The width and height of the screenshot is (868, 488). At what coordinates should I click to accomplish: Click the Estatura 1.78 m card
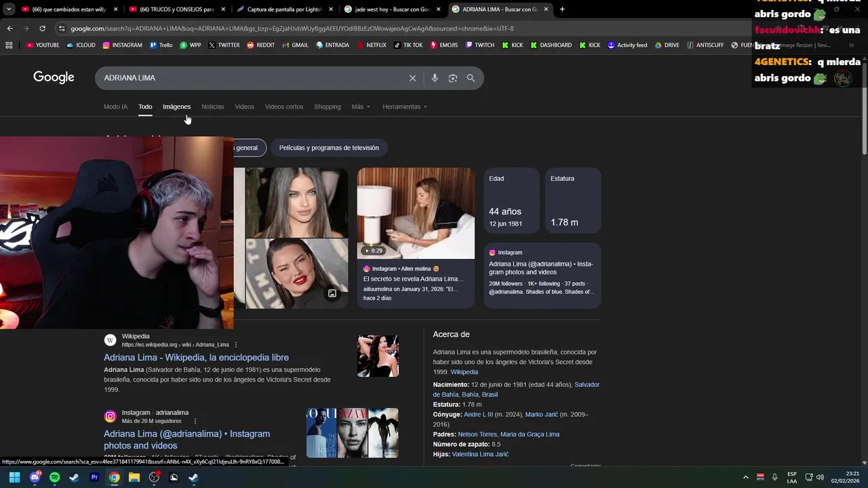(x=572, y=201)
